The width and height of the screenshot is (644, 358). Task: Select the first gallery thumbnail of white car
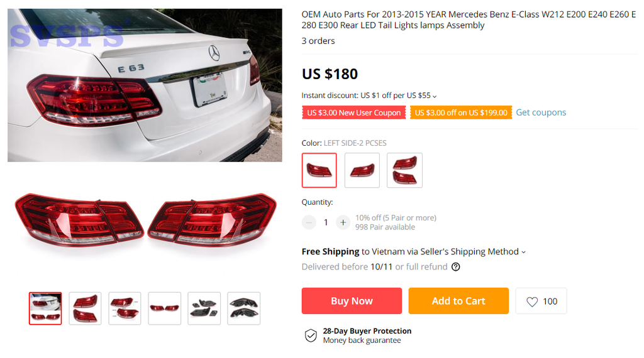pos(45,308)
